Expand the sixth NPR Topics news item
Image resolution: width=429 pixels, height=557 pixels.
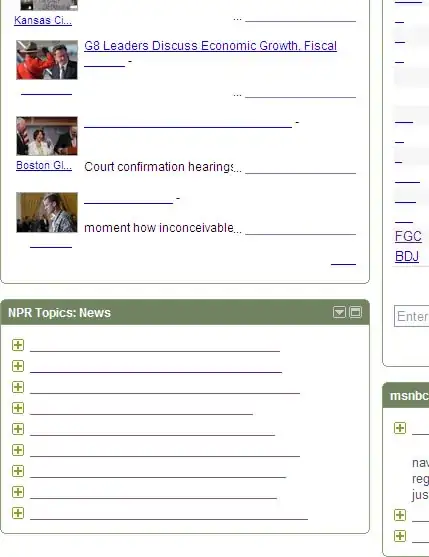pyautogui.click(x=18, y=450)
